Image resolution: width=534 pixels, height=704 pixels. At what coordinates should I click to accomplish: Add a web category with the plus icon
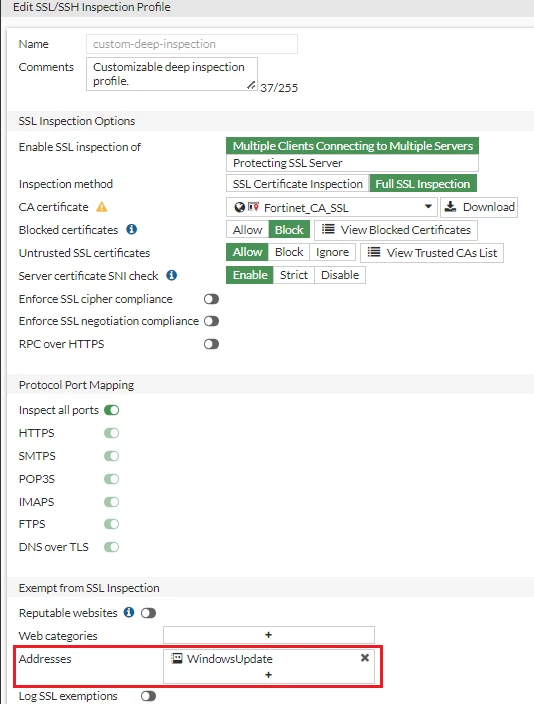tap(269, 635)
